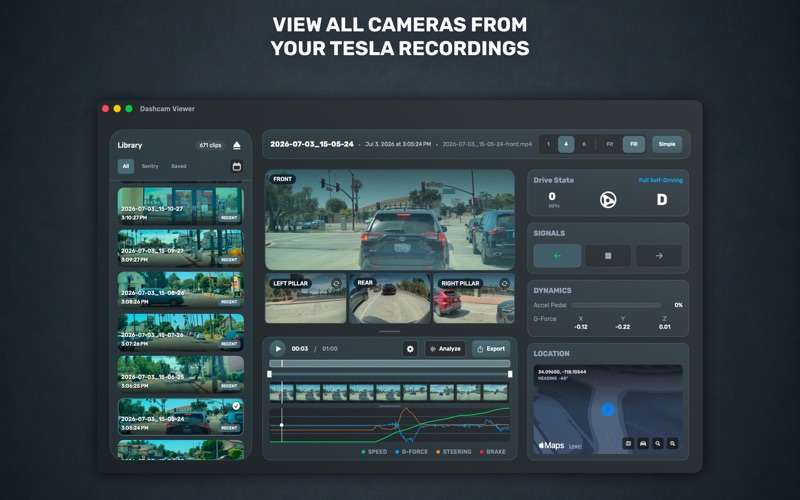Switch to 6-camera layout
800x500 pixels.
coord(584,144)
